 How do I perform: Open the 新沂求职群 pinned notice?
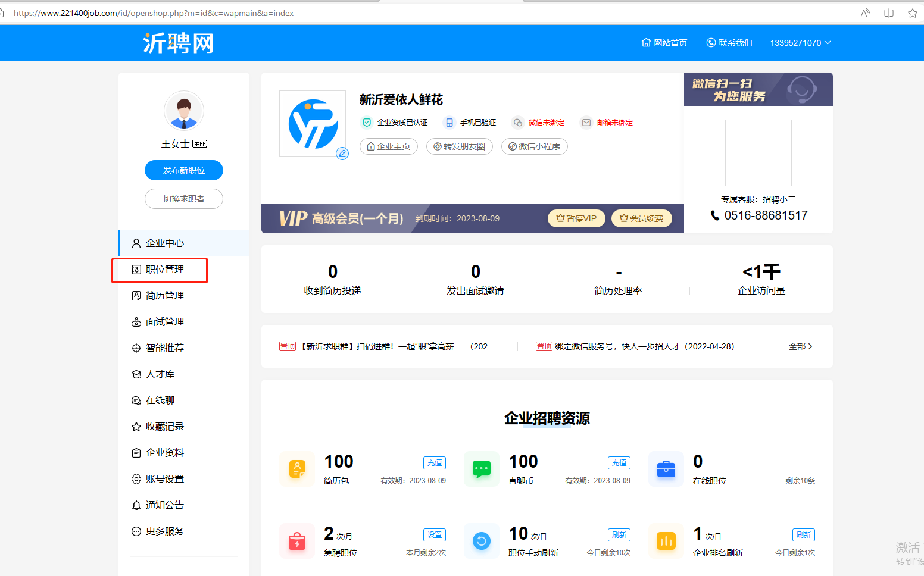[x=388, y=346]
